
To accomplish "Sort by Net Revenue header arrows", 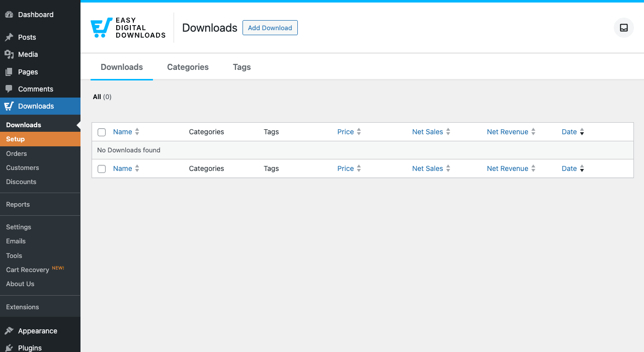I will click(533, 132).
